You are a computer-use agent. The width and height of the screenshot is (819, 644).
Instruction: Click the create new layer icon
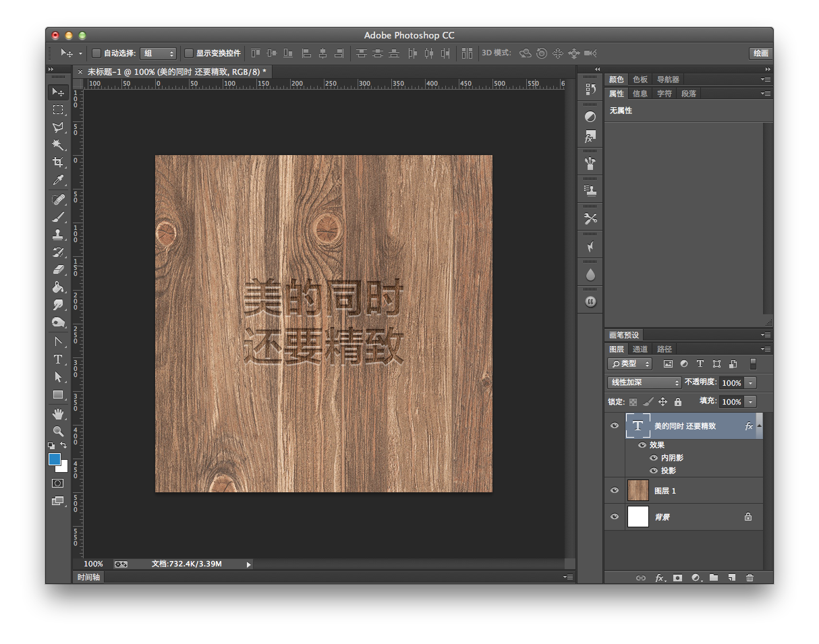click(731, 578)
